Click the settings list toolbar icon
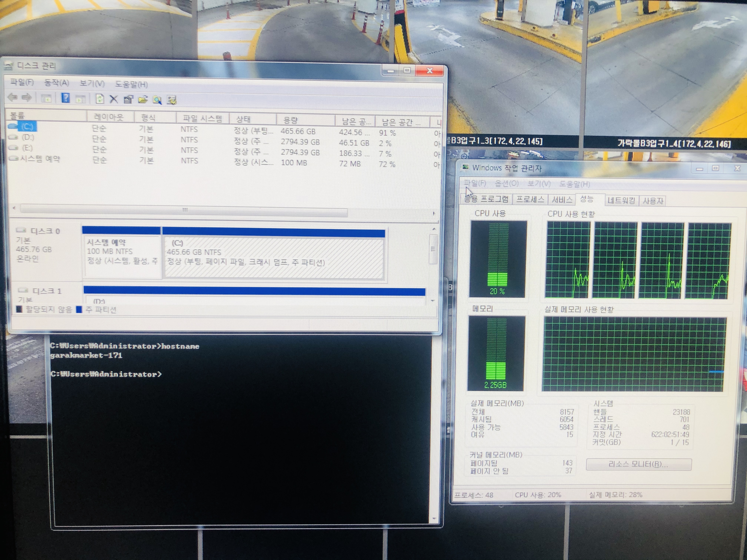Image resolution: width=747 pixels, height=560 pixels. [x=172, y=100]
